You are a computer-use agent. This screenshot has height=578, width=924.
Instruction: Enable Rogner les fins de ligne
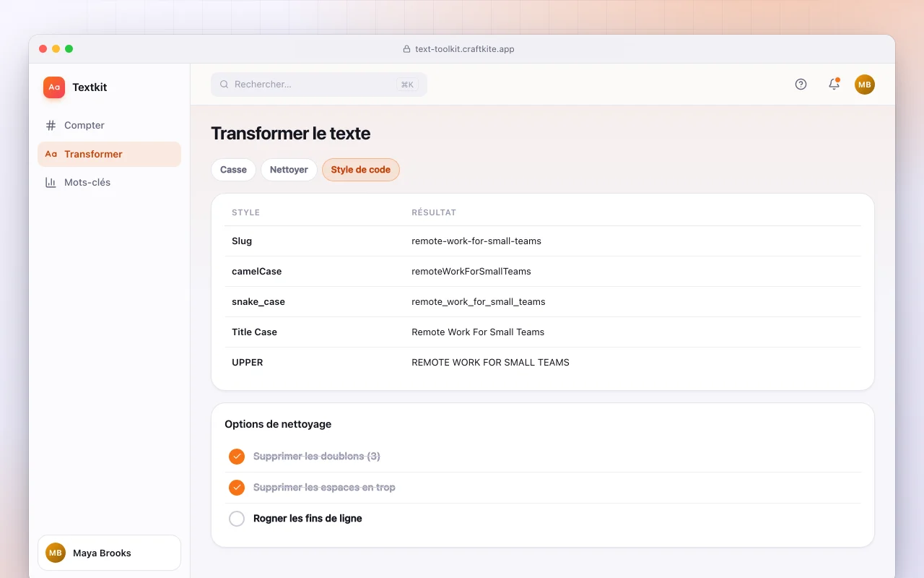[237, 519]
